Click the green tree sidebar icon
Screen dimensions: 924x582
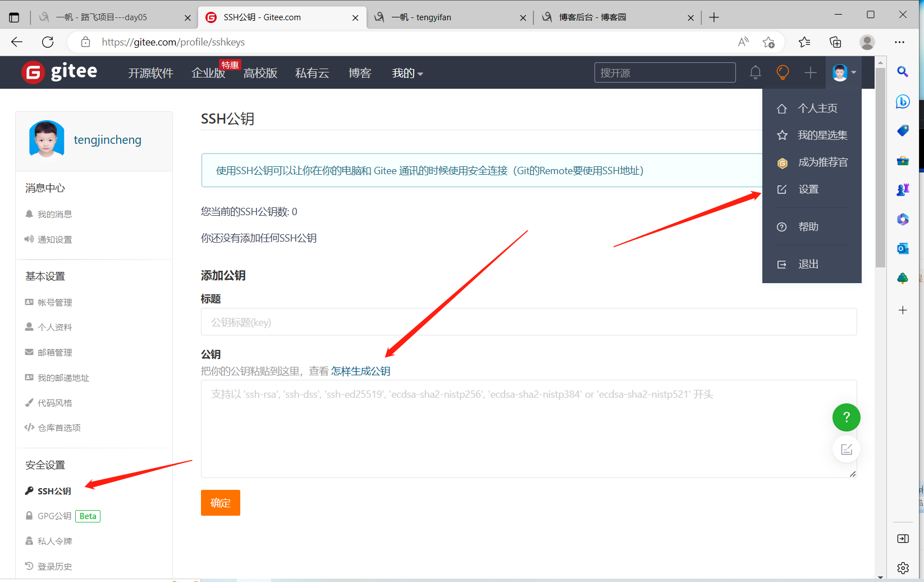pyautogui.click(x=903, y=278)
